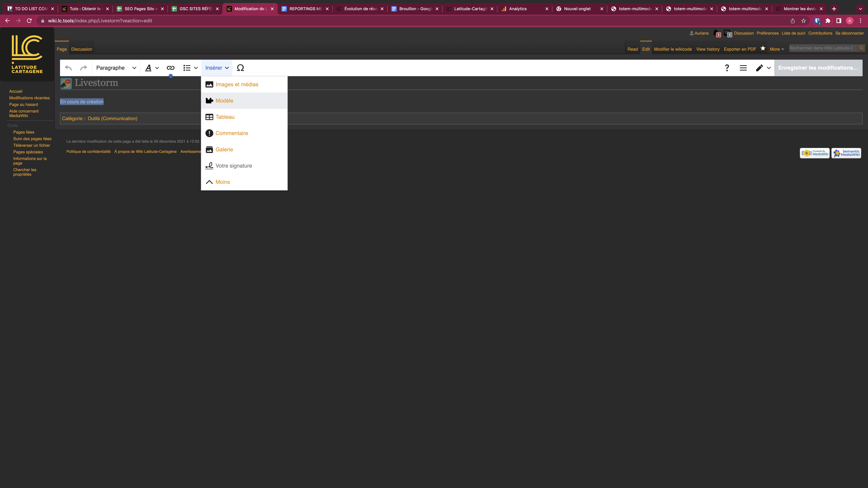Click the link insertion chain icon
This screenshot has height=488, width=868.
(171, 68)
